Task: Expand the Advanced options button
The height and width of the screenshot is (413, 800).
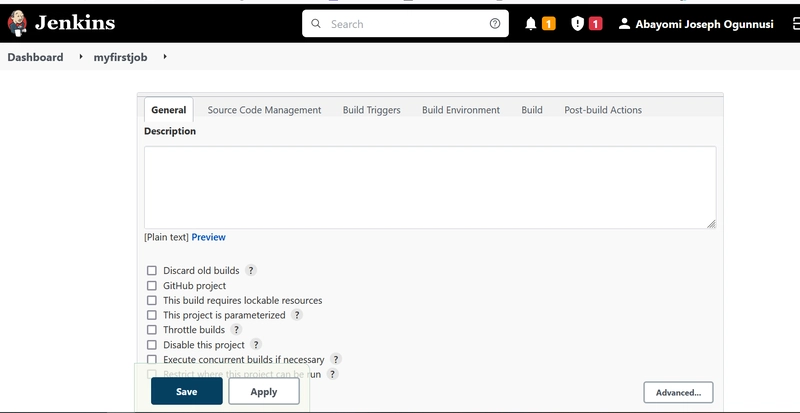Action: point(678,393)
